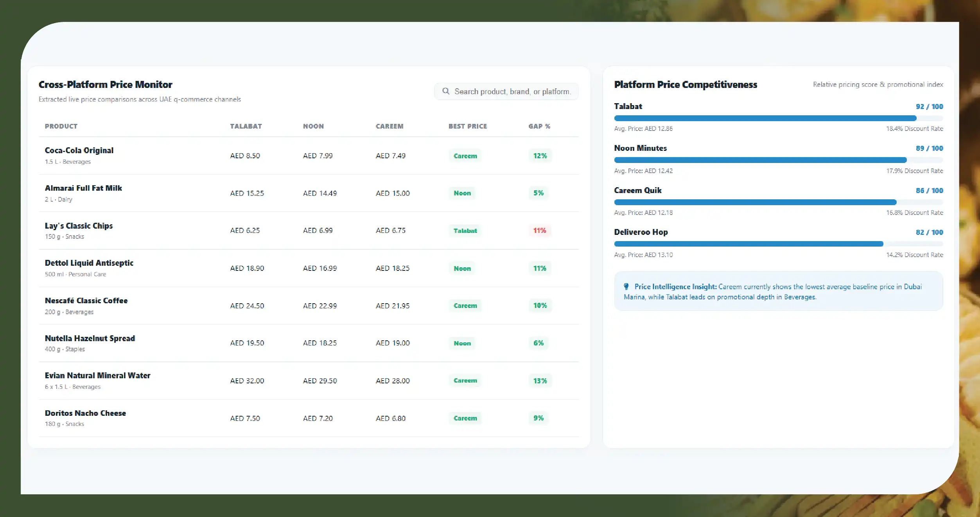Image resolution: width=980 pixels, height=517 pixels.
Task: Click the Noon Minutes competitiveness progress bar
Action: pos(778,160)
